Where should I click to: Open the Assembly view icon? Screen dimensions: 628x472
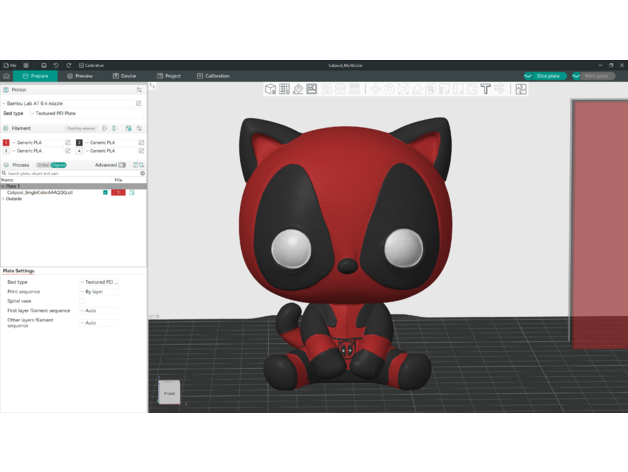click(x=520, y=89)
